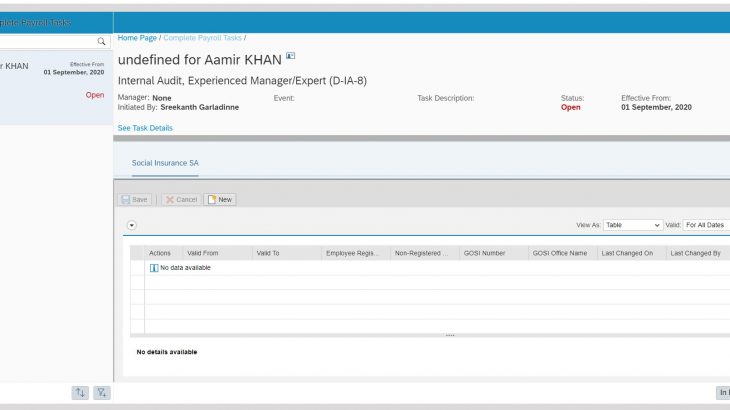The image size is (730, 410).
Task: Select Aamir KHAN task in list
Action: click(56, 87)
